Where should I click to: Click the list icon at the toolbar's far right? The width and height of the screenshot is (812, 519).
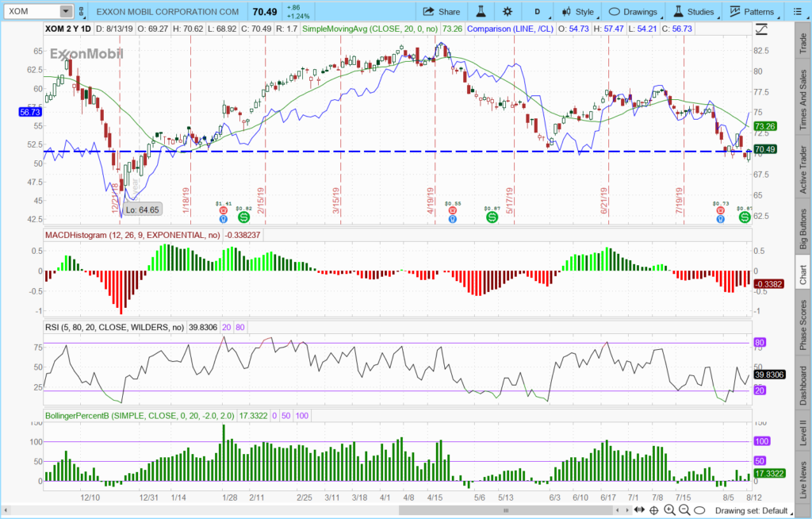tap(799, 11)
